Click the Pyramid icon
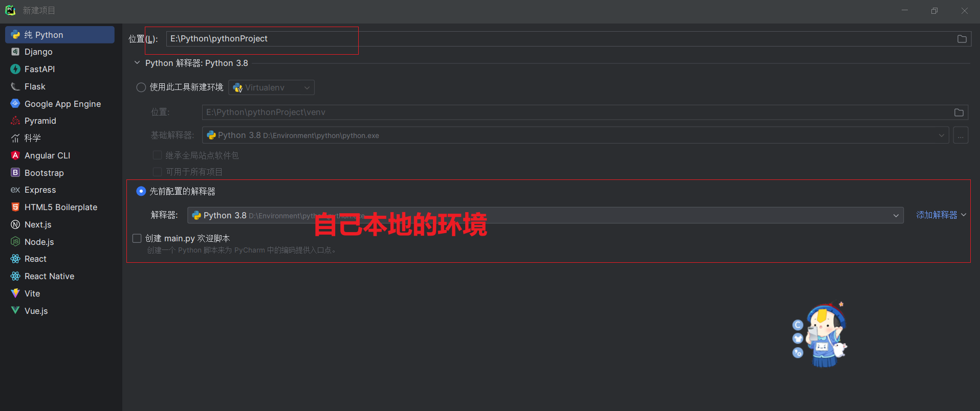The height and width of the screenshot is (411, 980). pyautogui.click(x=15, y=121)
